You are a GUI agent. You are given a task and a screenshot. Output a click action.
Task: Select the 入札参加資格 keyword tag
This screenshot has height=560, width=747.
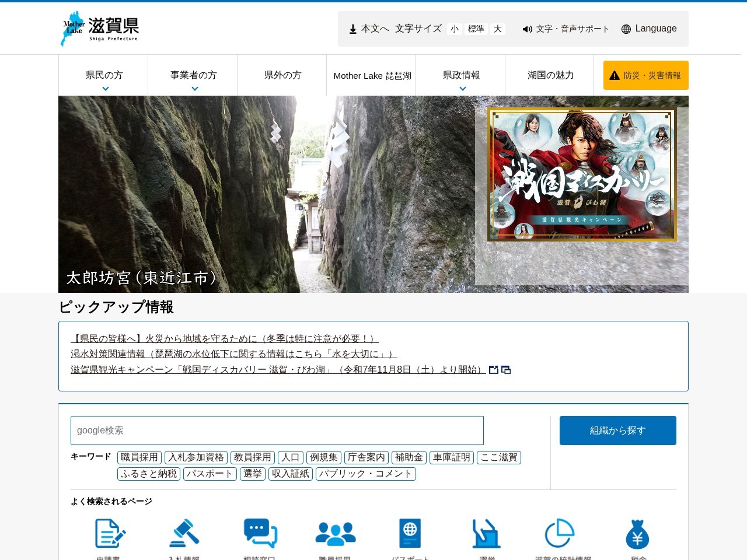[196, 457]
